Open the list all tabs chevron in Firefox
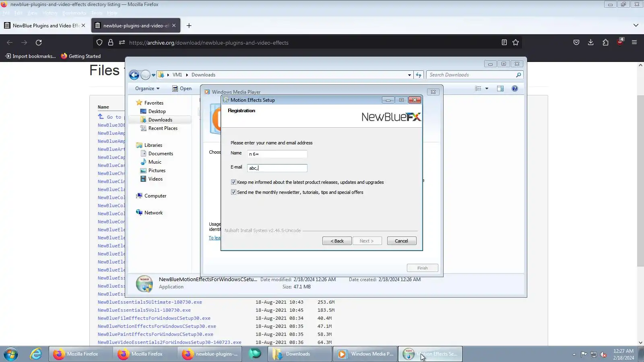This screenshot has width=644, height=362. 636,25
